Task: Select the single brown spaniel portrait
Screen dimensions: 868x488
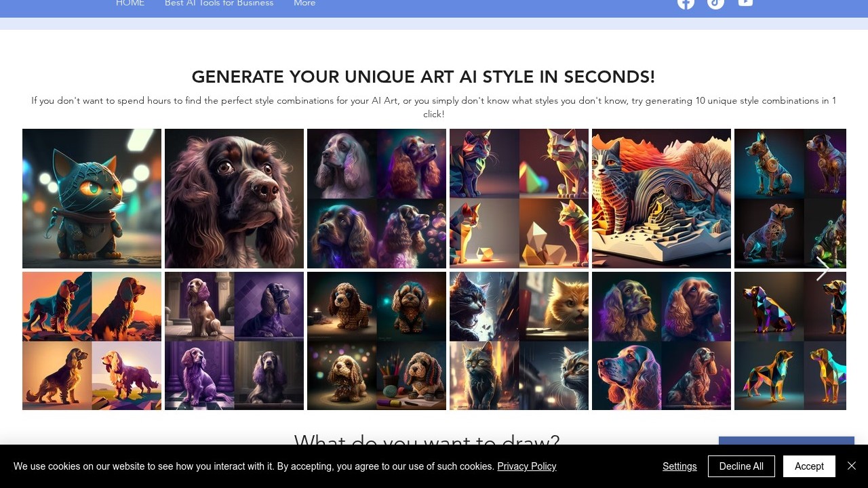Action: 234,199
